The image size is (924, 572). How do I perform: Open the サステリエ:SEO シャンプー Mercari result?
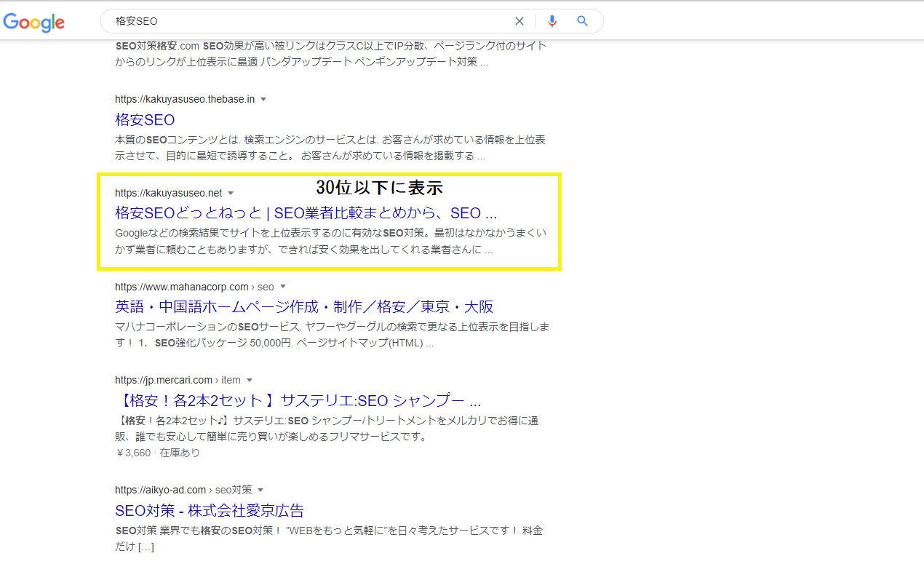pyautogui.click(x=298, y=400)
